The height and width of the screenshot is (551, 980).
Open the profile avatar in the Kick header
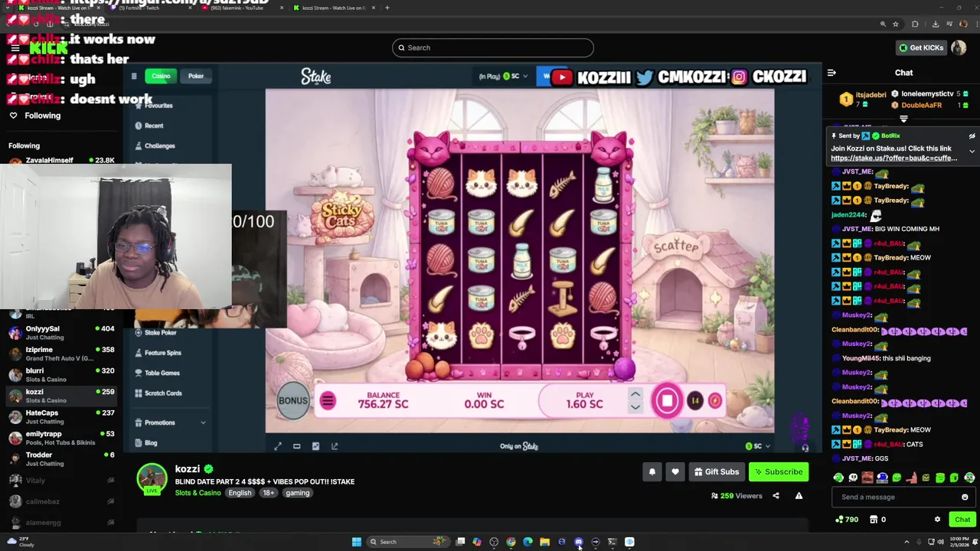click(959, 47)
